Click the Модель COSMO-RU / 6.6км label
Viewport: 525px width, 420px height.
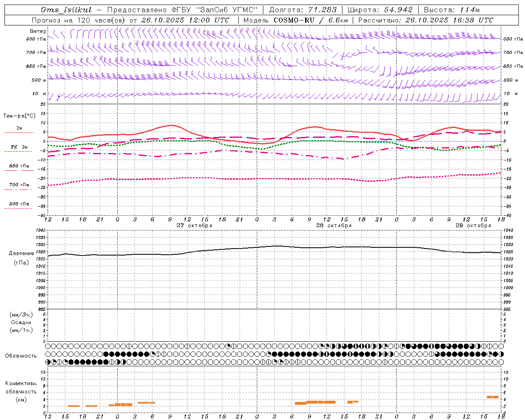(x=296, y=20)
